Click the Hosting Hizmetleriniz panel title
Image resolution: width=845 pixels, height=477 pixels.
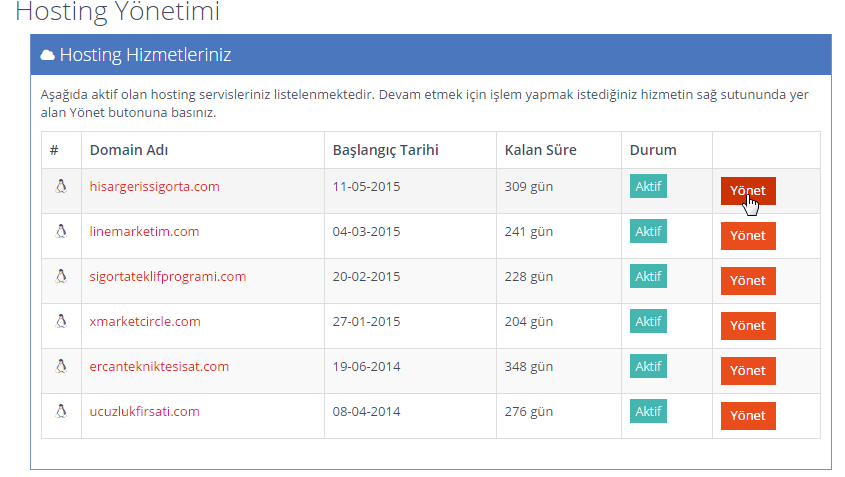146,55
